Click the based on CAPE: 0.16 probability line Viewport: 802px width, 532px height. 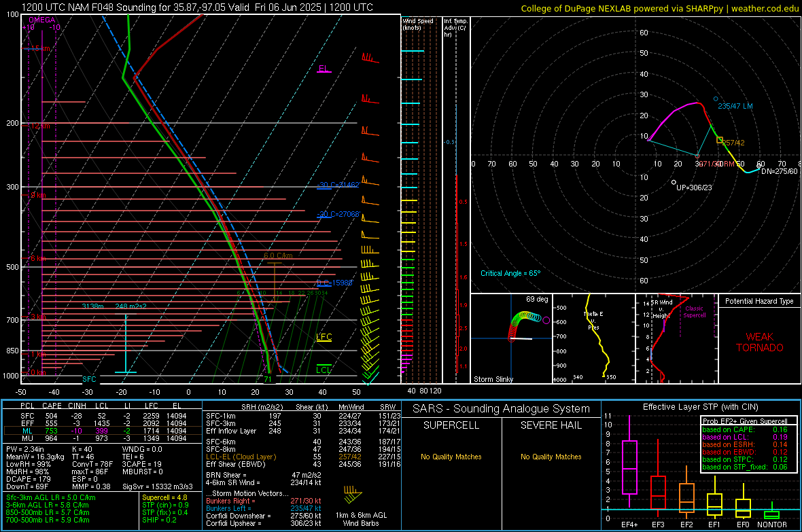pyautogui.click(x=745, y=429)
